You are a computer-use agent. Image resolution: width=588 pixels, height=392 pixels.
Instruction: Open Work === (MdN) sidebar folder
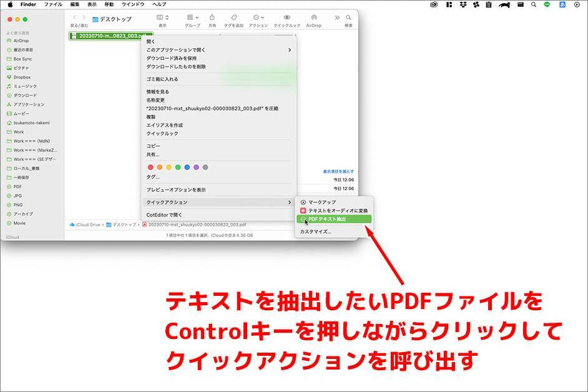[31, 141]
